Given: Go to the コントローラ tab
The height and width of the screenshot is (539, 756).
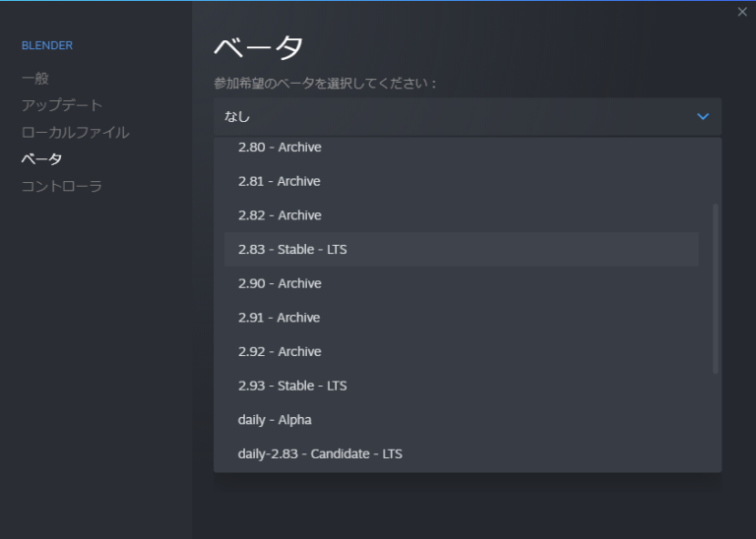Looking at the screenshot, I should 62,186.
